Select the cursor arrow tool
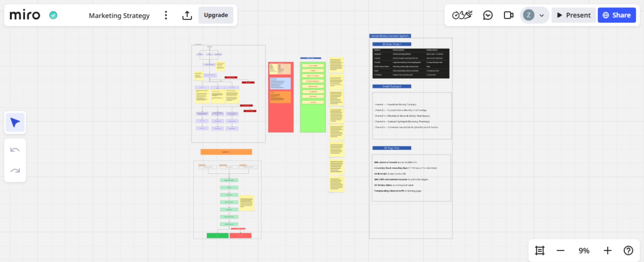The image size is (644, 262). pos(15,122)
